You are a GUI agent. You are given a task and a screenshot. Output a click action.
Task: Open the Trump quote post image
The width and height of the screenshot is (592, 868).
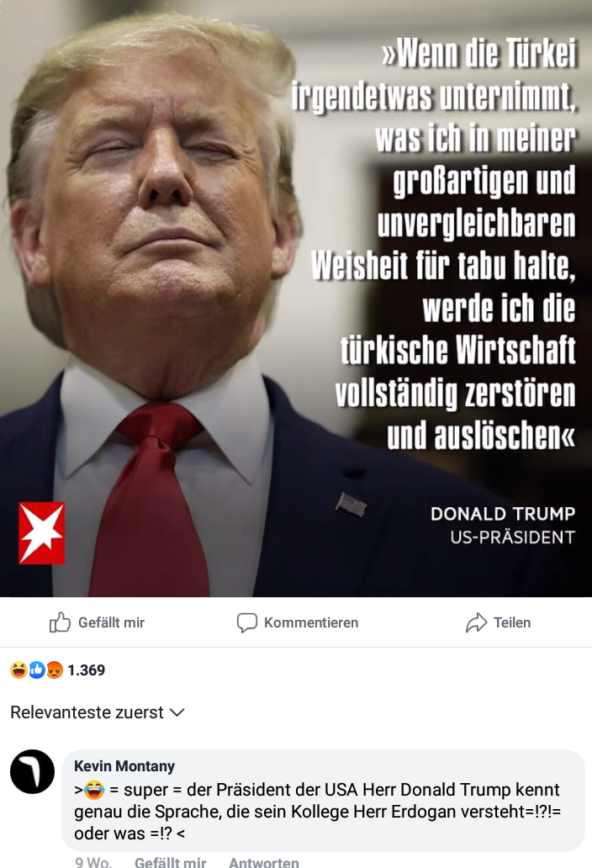296,299
